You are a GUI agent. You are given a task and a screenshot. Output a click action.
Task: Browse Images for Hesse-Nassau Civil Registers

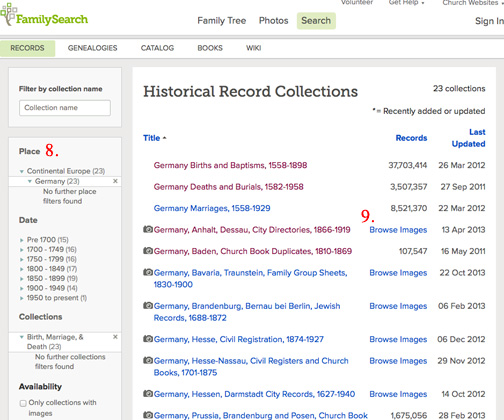[398, 361]
